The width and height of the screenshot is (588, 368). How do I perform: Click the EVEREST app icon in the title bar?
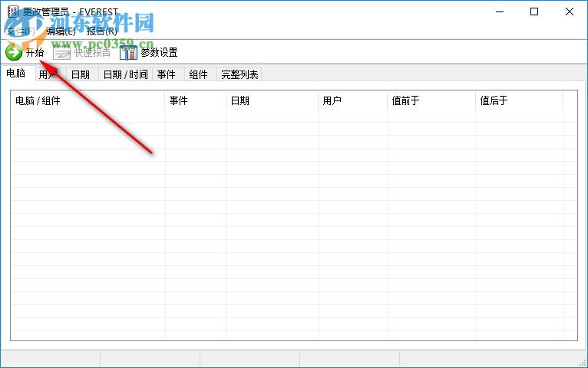point(13,11)
